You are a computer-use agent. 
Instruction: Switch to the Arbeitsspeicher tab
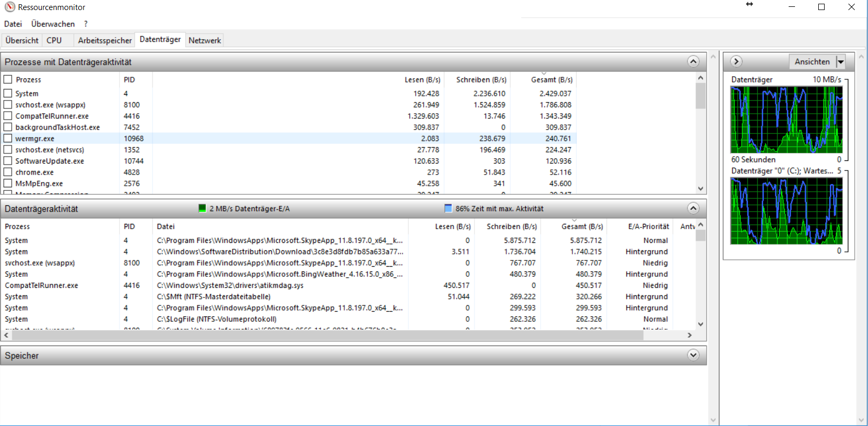[105, 40]
